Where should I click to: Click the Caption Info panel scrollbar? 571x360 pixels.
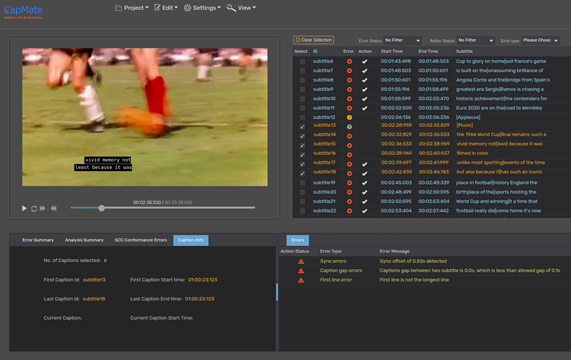(277, 292)
